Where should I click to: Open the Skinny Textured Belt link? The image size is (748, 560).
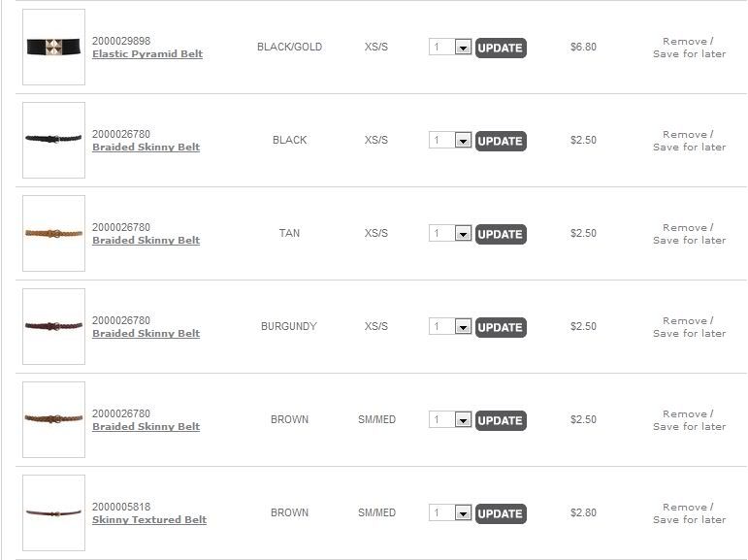(149, 520)
